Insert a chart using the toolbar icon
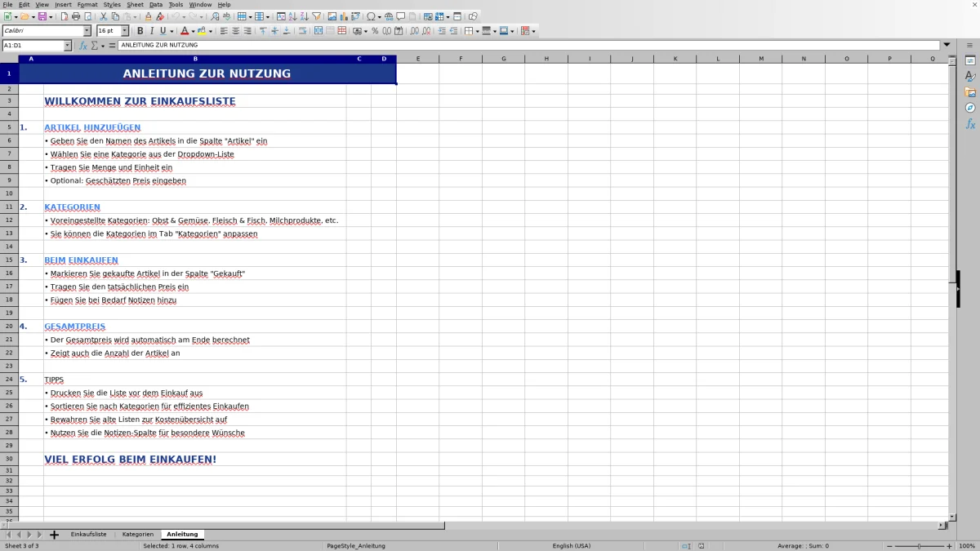This screenshot has width=980, height=551. pos(344,15)
